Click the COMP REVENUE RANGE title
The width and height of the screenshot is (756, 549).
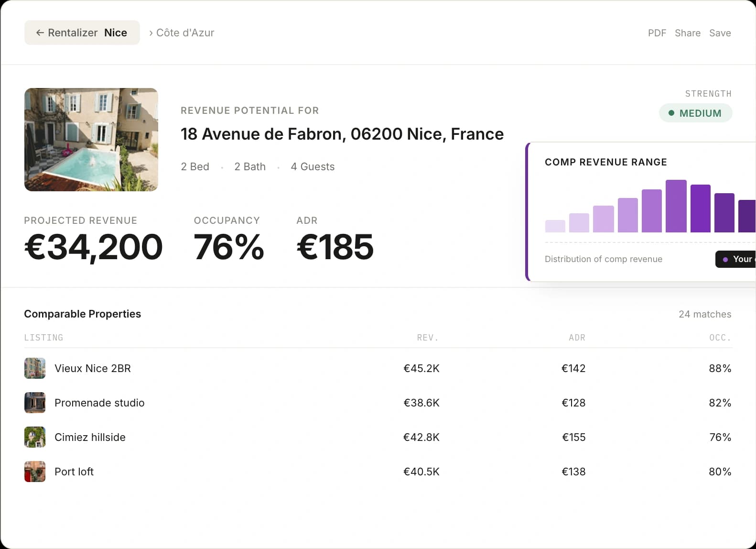[x=606, y=162]
